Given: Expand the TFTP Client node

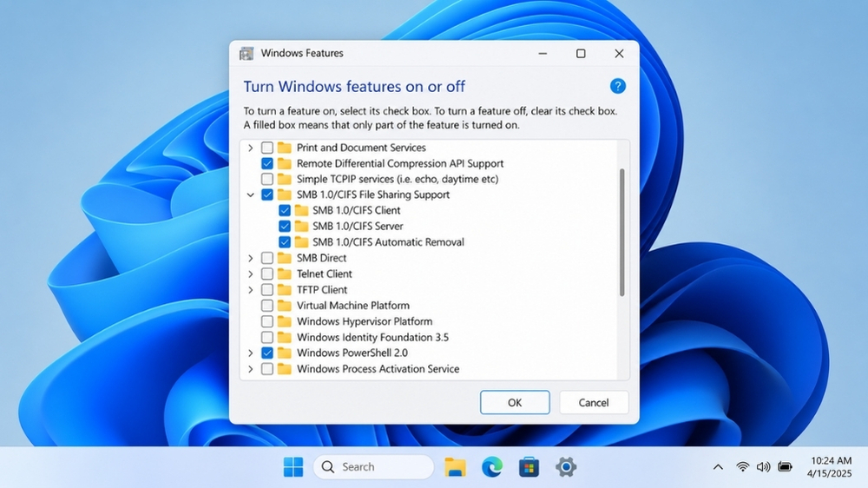Looking at the screenshot, I should (x=250, y=290).
